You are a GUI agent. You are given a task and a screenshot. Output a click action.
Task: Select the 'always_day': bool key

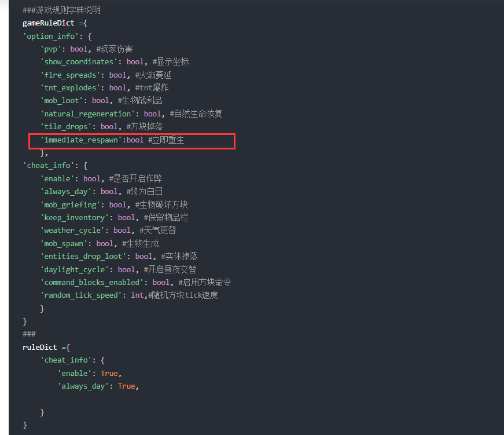point(65,192)
